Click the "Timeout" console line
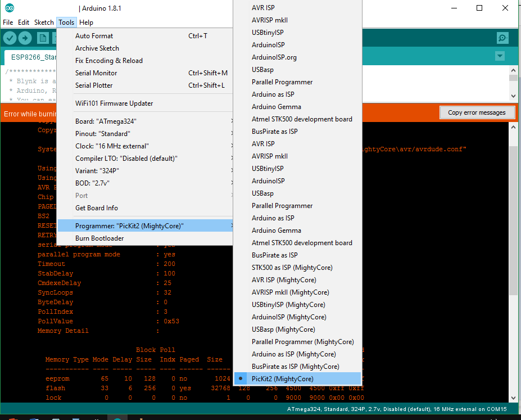The height and width of the screenshot is (420, 521). pyautogui.click(x=106, y=264)
